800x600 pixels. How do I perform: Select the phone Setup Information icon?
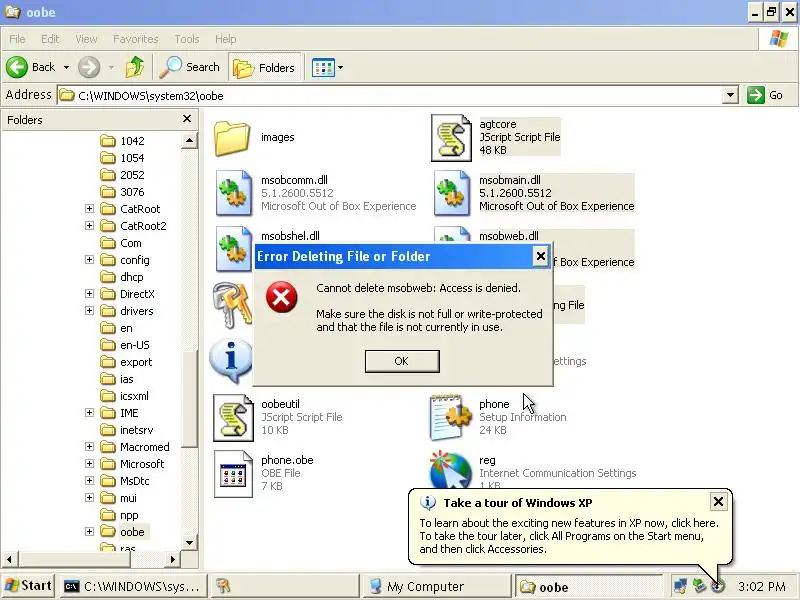click(x=451, y=417)
